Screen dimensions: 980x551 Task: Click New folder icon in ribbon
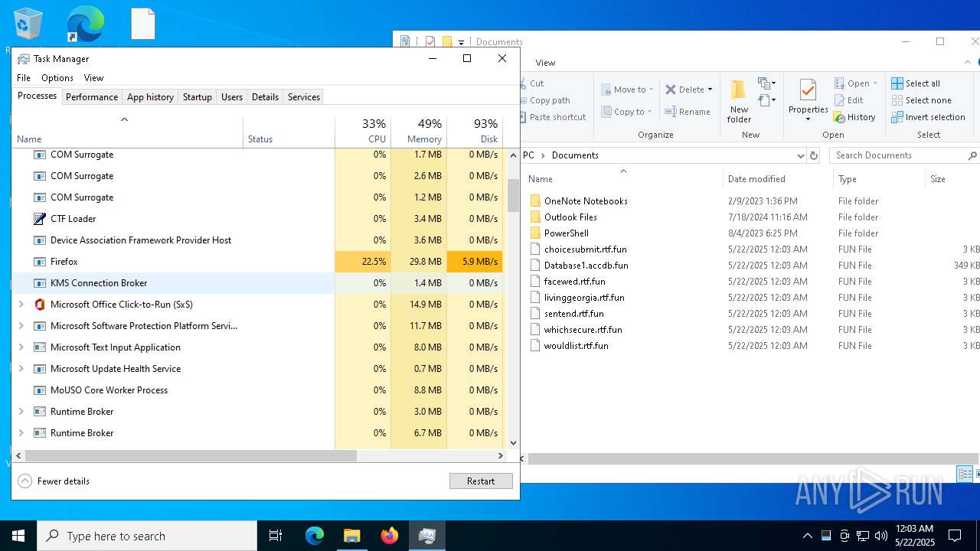pos(739,90)
